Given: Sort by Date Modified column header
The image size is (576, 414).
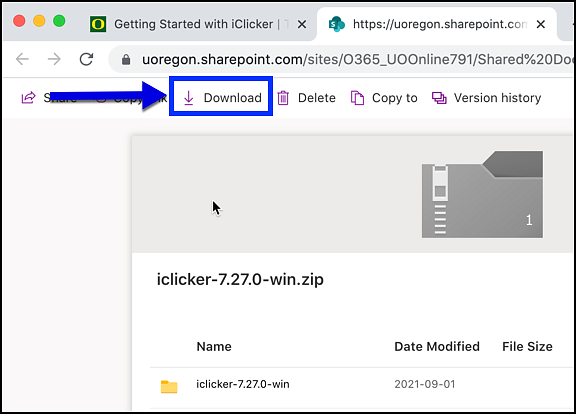Looking at the screenshot, I should [x=437, y=346].
